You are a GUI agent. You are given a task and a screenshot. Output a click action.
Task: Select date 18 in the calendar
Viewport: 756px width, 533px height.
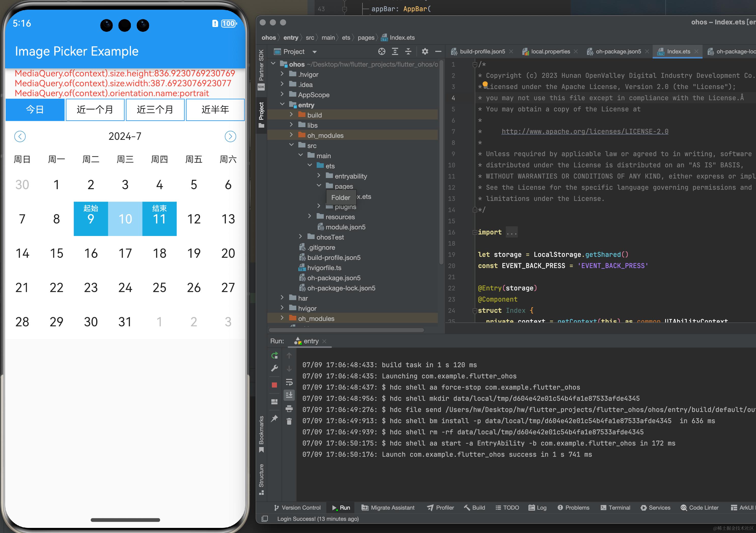click(159, 253)
